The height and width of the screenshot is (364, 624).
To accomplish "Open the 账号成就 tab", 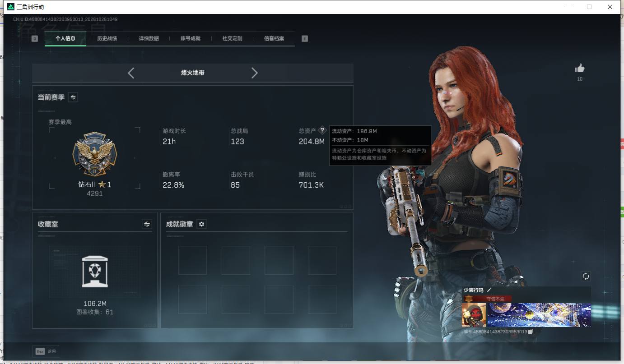I will [191, 39].
